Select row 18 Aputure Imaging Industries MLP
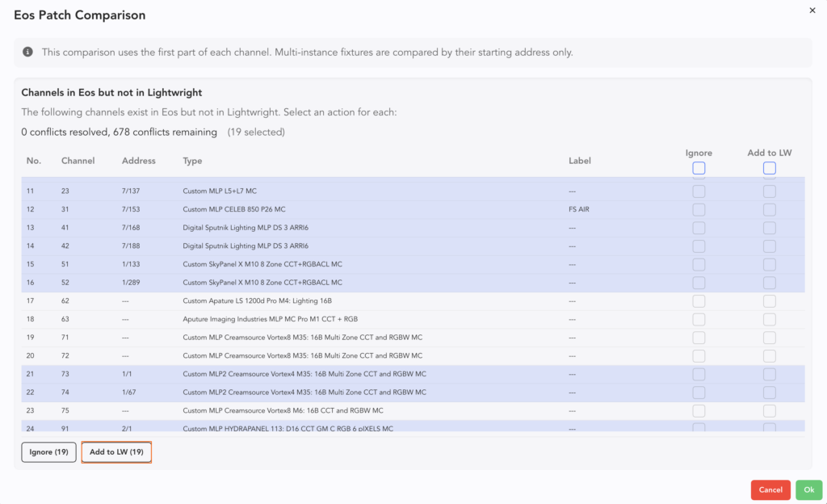The image size is (827, 504). [323, 319]
